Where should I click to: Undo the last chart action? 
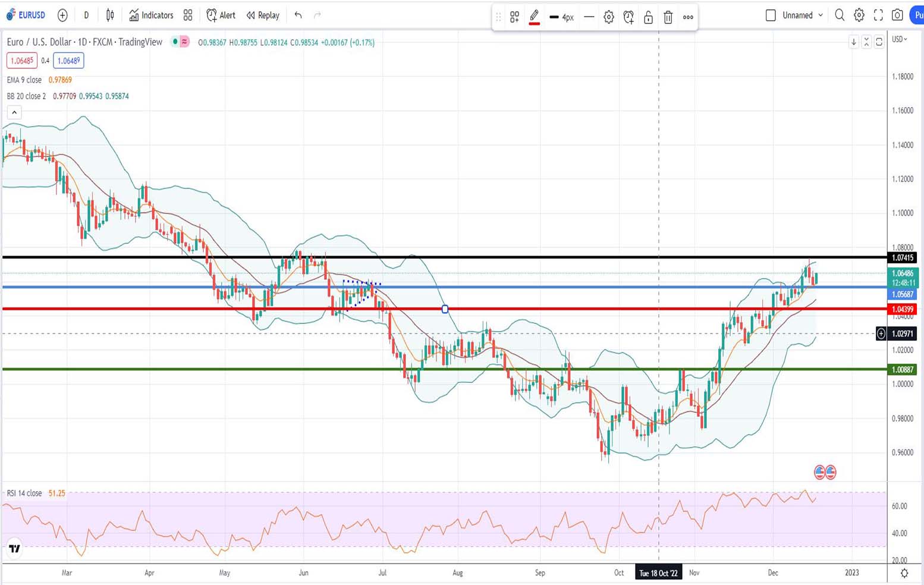[298, 15]
